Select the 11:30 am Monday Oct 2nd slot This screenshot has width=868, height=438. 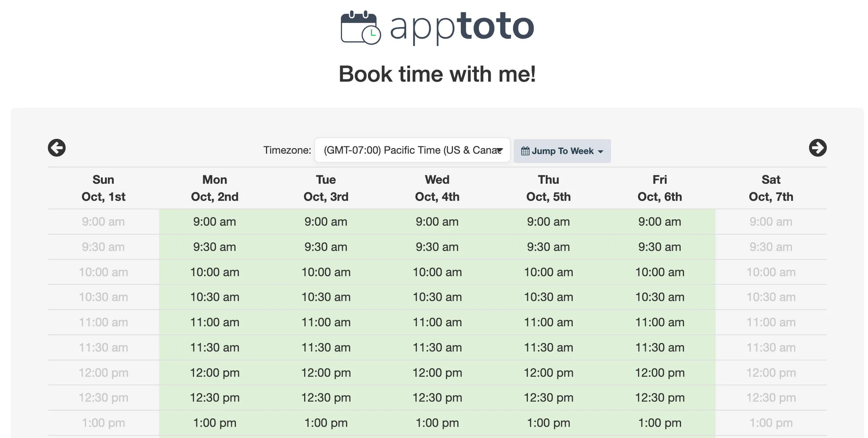click(214, 347)
